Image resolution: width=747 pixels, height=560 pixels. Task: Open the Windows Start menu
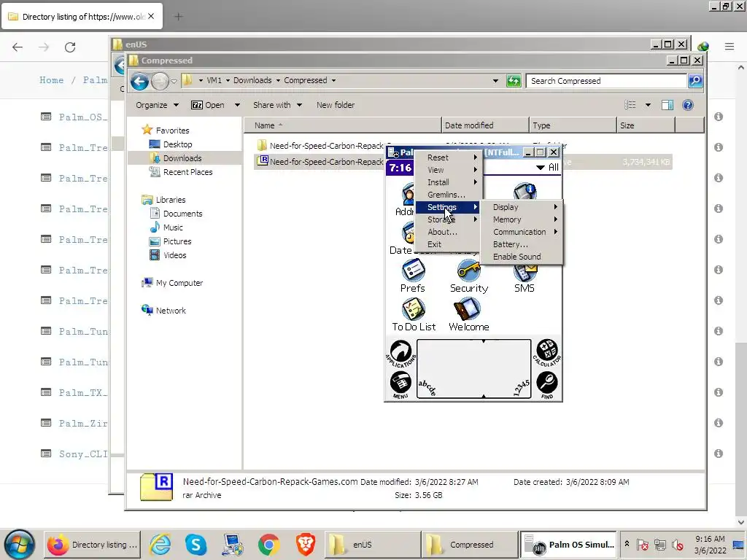(x=20, y=544)
